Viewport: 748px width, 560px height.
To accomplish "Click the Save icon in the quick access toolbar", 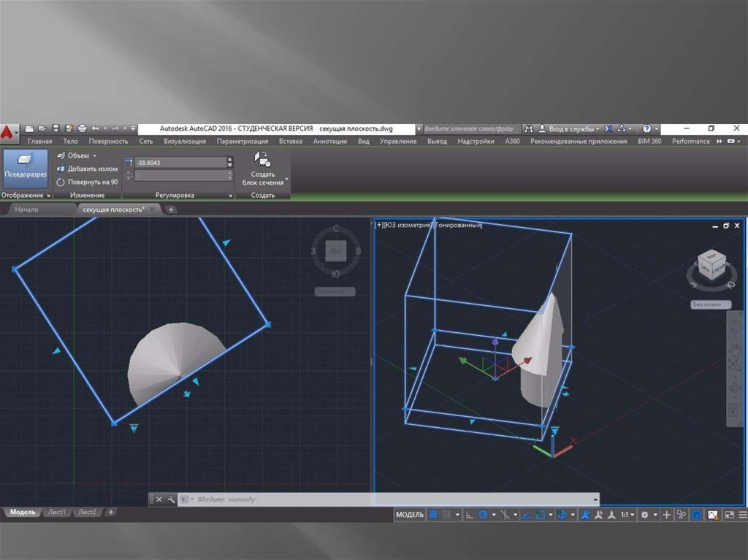I will [56, 129].
